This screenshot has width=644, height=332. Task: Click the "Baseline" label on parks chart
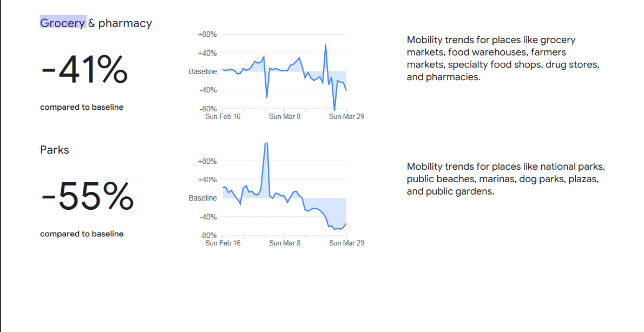tap(203, 198)
